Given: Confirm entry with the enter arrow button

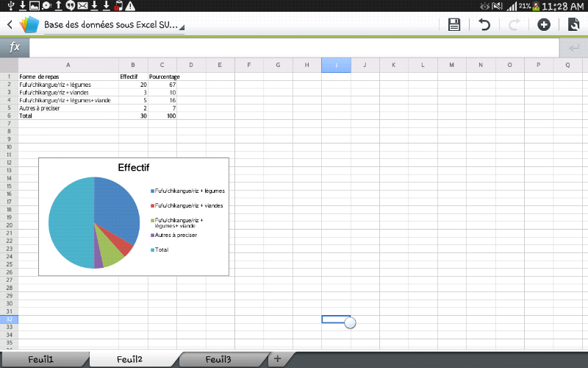Looking at the screenshot, I should [x=573, y=48].
